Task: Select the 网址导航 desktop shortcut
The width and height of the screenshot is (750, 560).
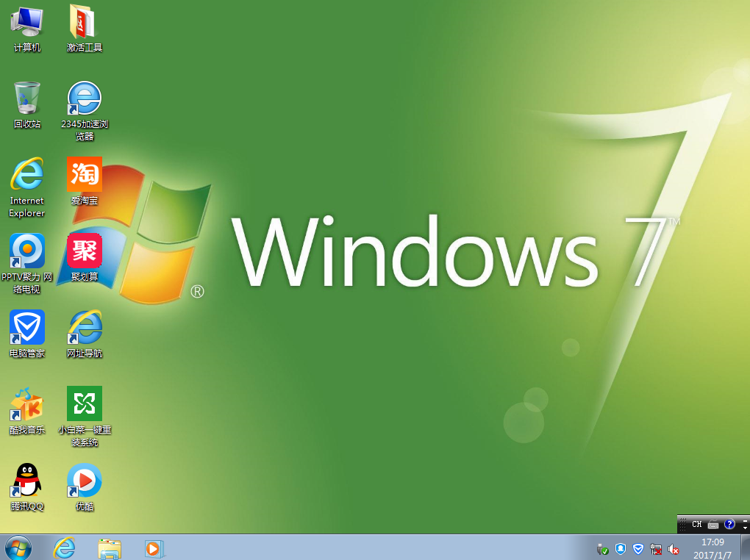Action: pos(85,334)
